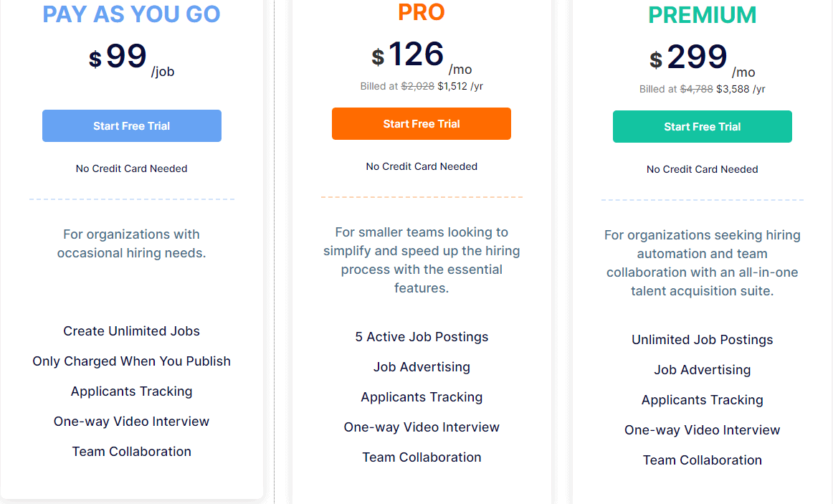Click Team Collaboration under PAY AS YOU GO

click(x=131, y=451)
